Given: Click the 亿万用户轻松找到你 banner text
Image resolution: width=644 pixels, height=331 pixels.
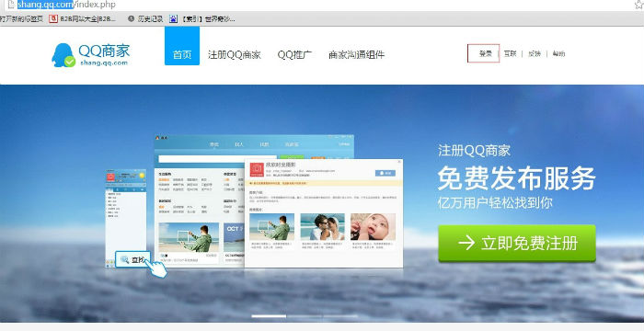Looking at the screenshot, I should pos(495,203).
